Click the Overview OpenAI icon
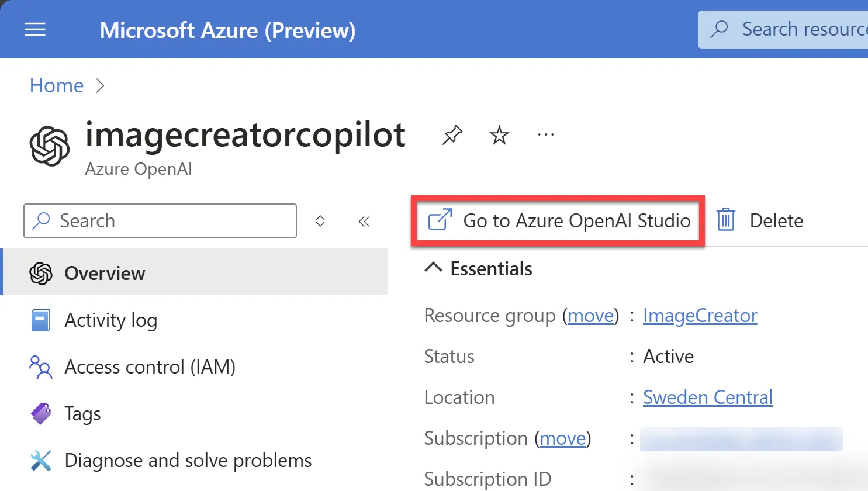868x491 pixels. (x=41, y=273)
